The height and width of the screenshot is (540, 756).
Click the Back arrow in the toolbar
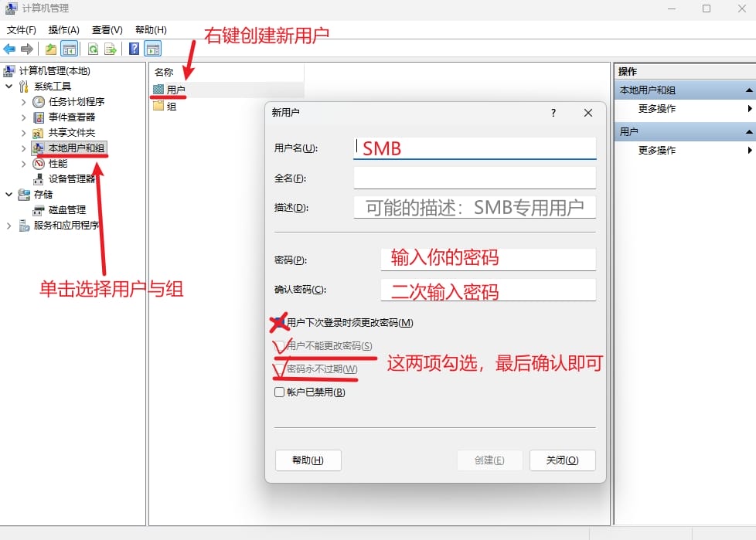click(9, 49)
